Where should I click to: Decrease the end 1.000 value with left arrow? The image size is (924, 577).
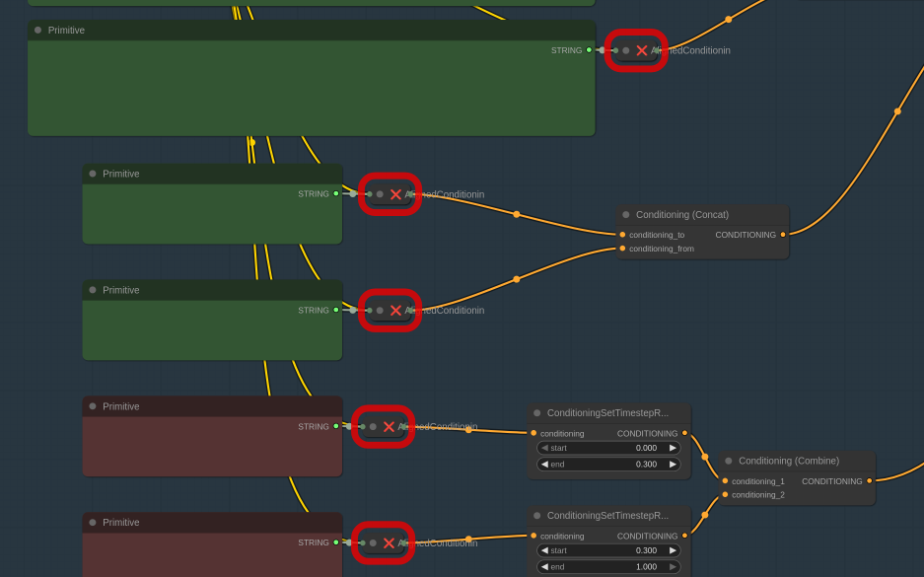pyautogui.click(x=544, y=566)
